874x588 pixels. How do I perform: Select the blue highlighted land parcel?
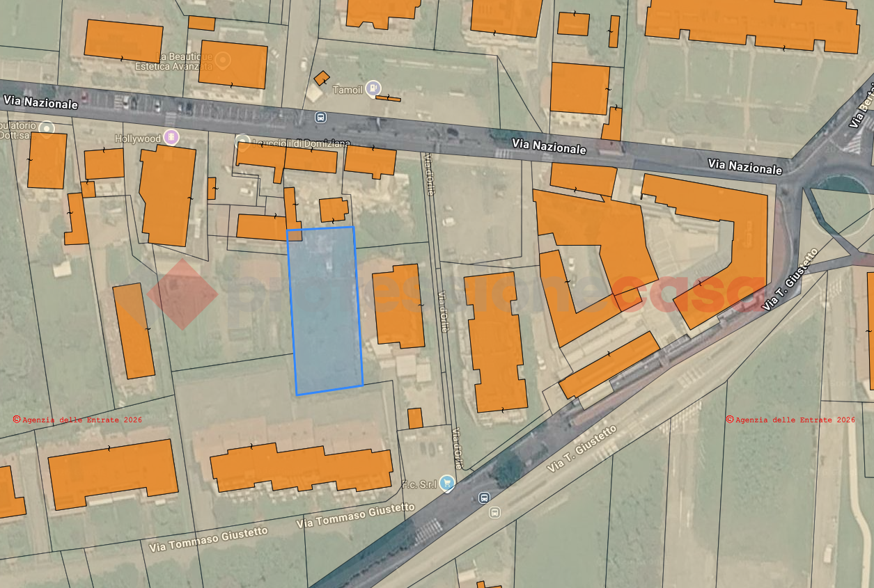(325, 311)
